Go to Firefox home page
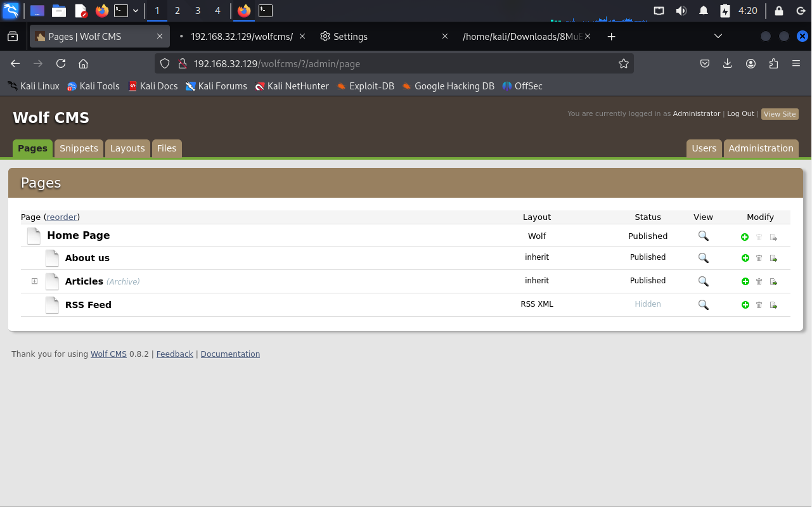812x507 pixels. [83, 63]
